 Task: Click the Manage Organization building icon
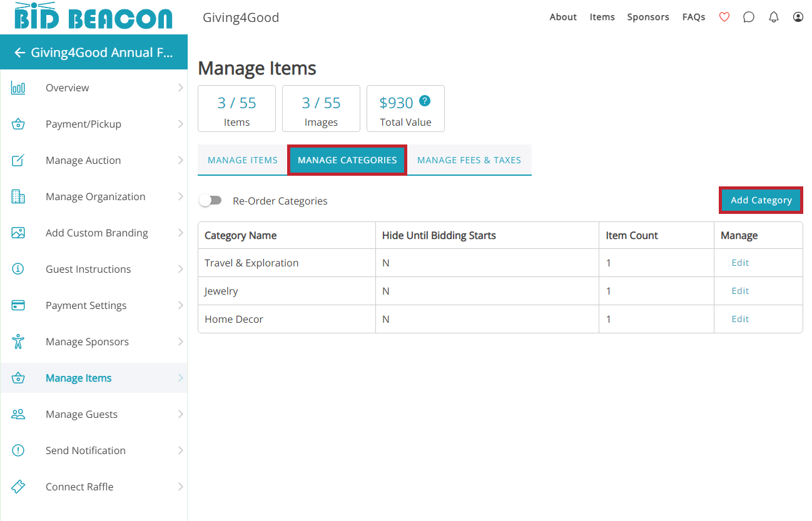(18, 196)
